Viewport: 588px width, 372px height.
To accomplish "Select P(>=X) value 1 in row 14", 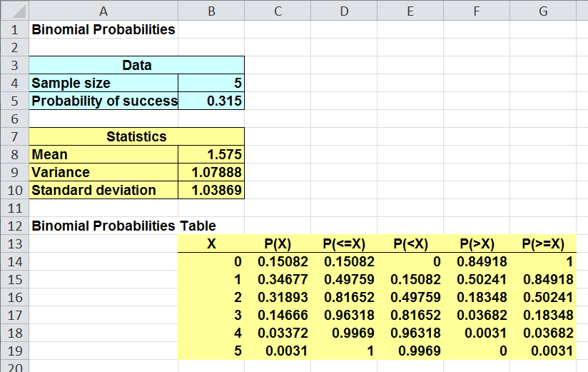I will 543,261.
